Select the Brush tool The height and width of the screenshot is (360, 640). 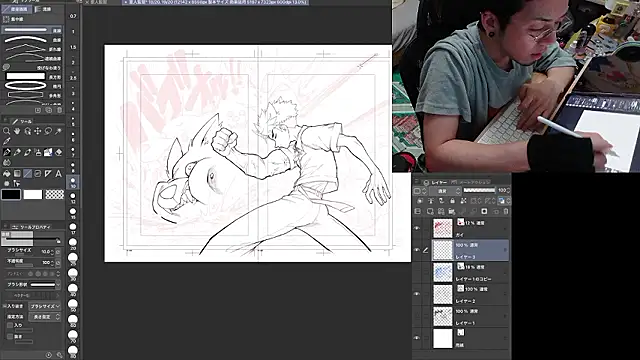(x=27, y=152)
